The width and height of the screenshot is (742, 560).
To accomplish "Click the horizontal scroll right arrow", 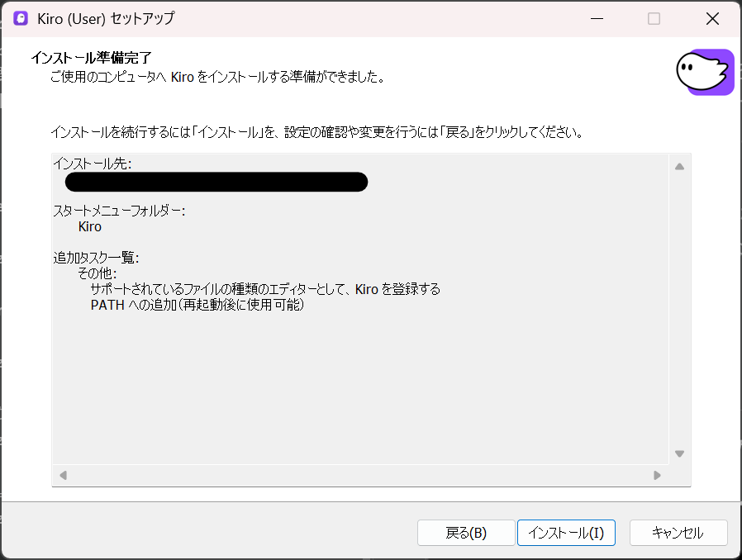I will pos(657,475).
